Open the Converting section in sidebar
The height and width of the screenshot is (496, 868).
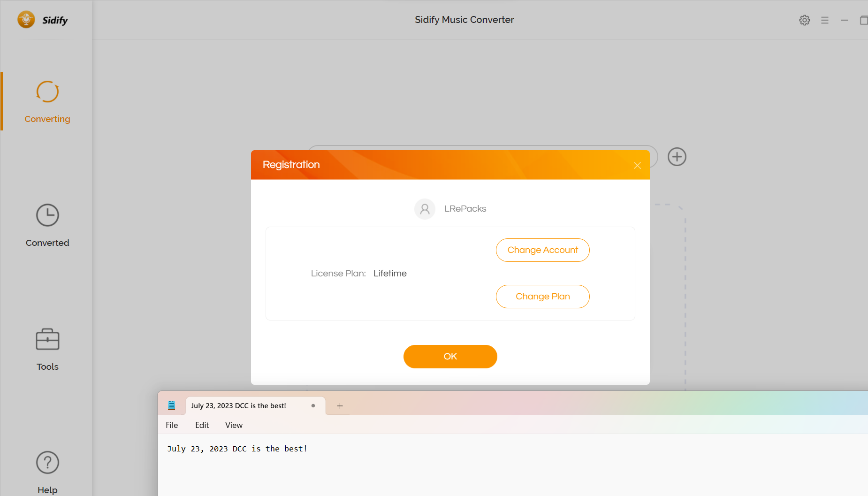pos(47,101)
